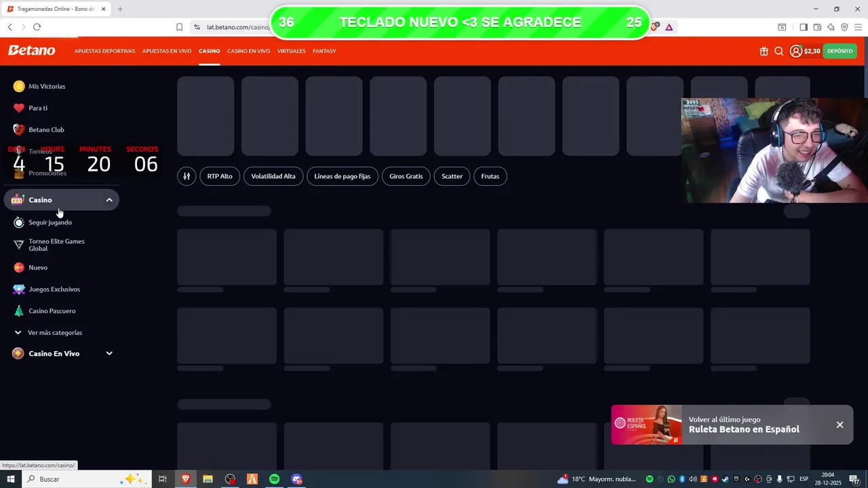The image size is (868, 488).
Task: Toggle the Scatter filter
Action: pos(452,176)
